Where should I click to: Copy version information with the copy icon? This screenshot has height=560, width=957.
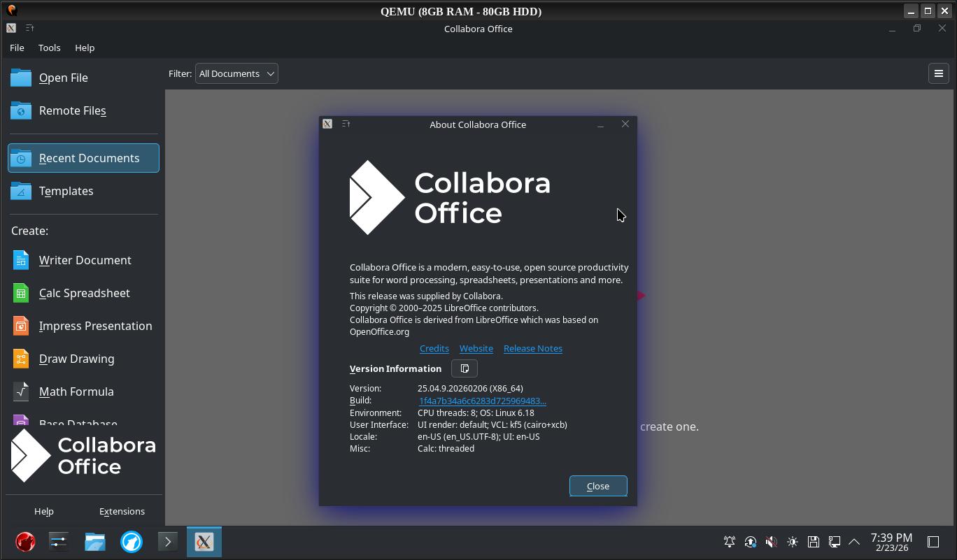click(x=465, y=368)
